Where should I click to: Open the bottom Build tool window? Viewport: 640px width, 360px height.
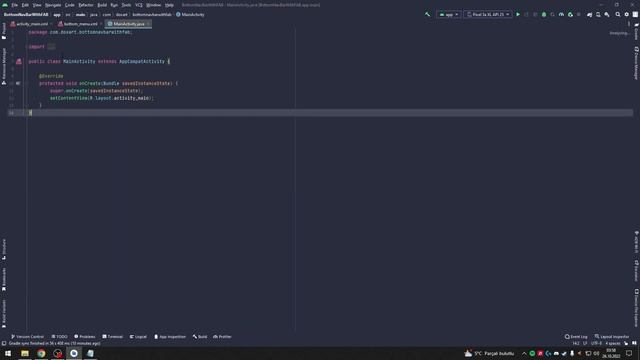point(200,337)
